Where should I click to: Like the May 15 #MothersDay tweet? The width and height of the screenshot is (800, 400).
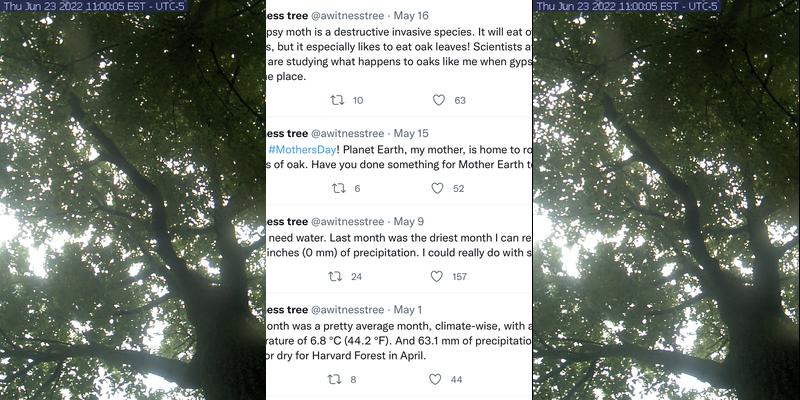coord(438,188)
